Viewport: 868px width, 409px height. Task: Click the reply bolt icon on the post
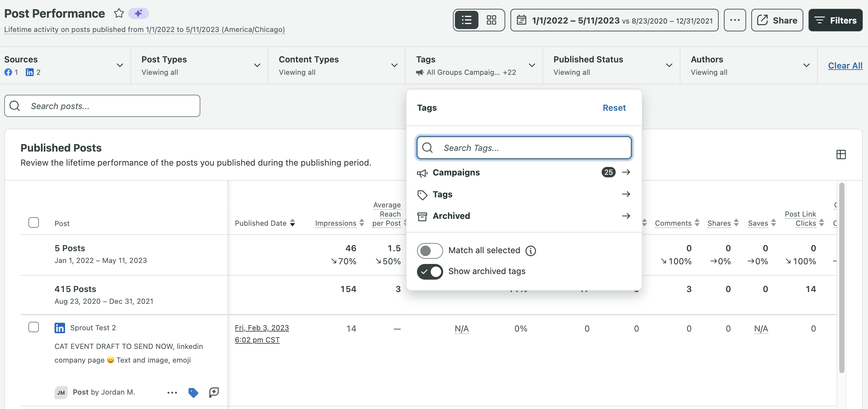(x=214, y=392)
